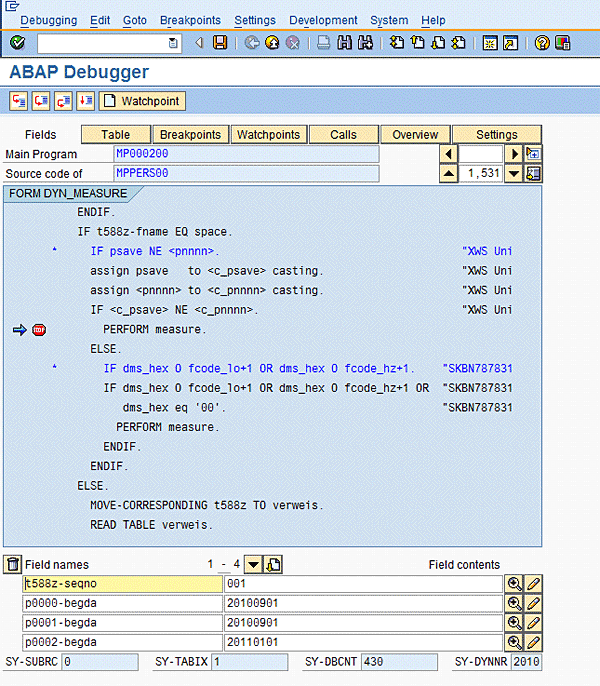
Task: Open the Overview view
Action: [x=415, y=134]
